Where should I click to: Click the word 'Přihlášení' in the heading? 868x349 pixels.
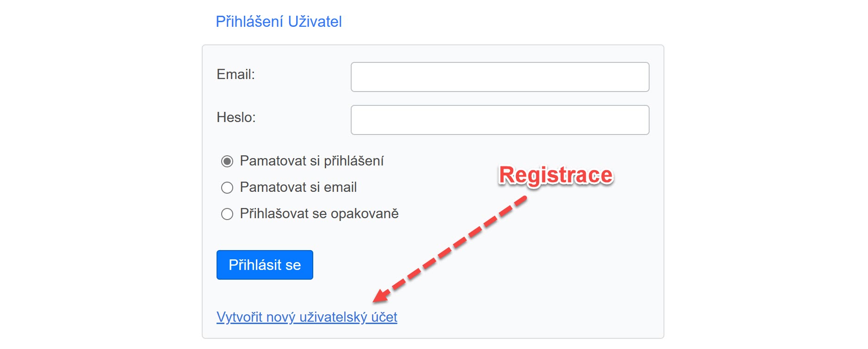(249, 22)
